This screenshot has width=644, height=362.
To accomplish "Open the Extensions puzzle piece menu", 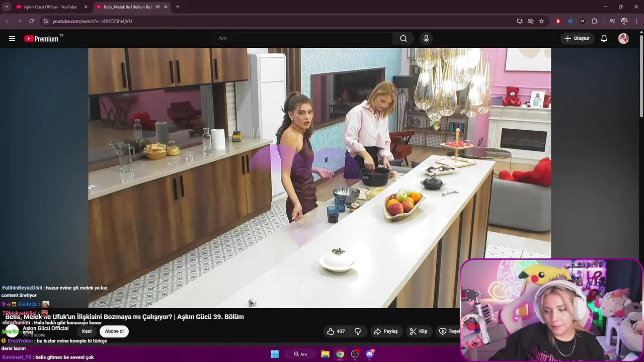I will pyautogui.click(x=594, y=21).
